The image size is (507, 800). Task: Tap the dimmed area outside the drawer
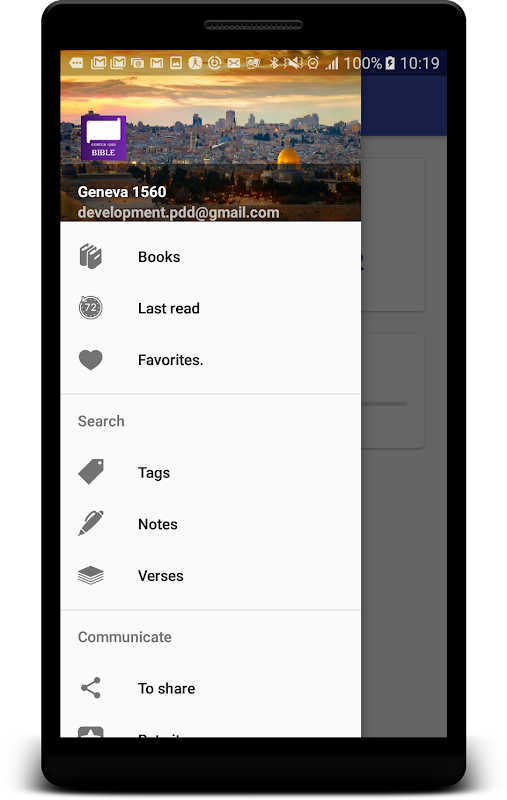pyautogui.click(x=403, y=510)
